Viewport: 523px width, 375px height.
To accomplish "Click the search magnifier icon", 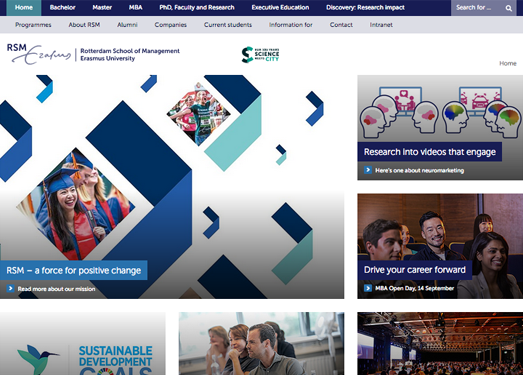I will click(x=509, y=8).
